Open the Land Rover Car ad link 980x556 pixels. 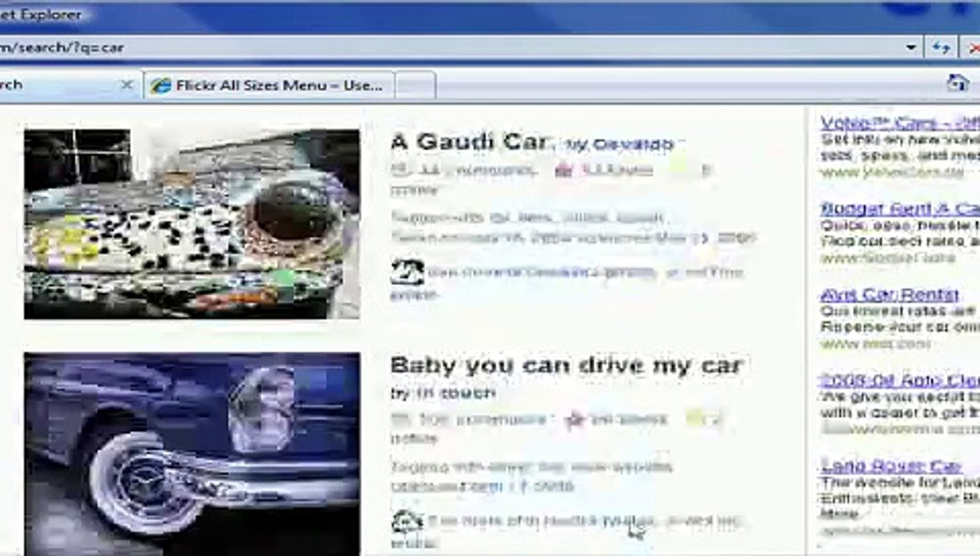pos(891,466)
